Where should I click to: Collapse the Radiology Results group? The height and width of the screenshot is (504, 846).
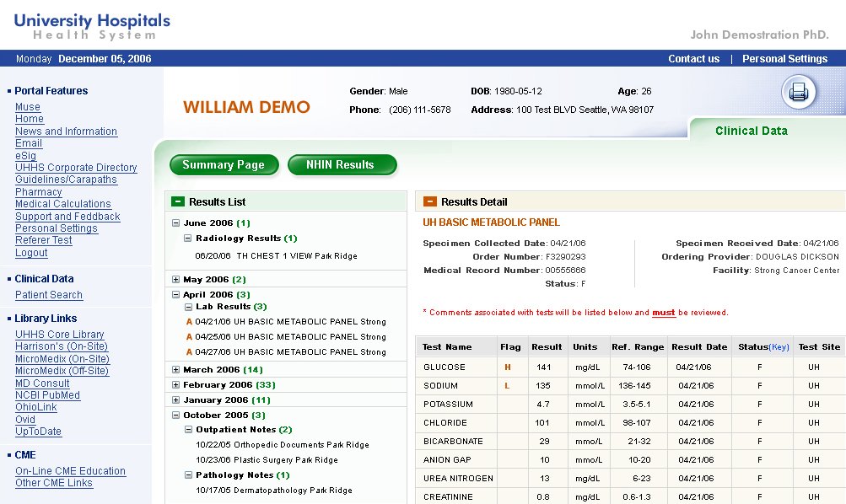188,238
